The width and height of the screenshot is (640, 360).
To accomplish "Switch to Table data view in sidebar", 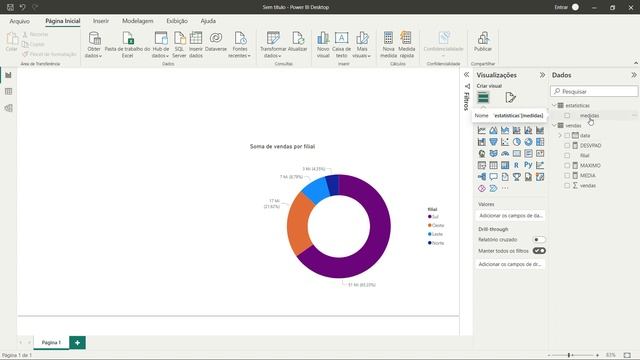I will click(8, 91).
